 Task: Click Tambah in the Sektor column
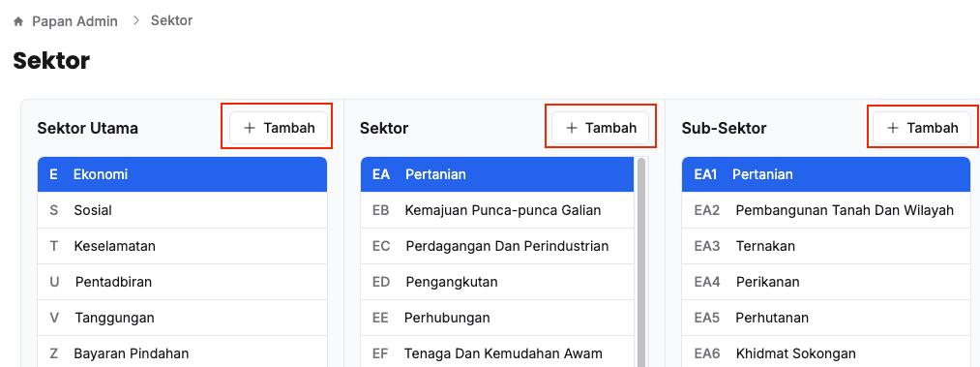(x=600, y=128)
